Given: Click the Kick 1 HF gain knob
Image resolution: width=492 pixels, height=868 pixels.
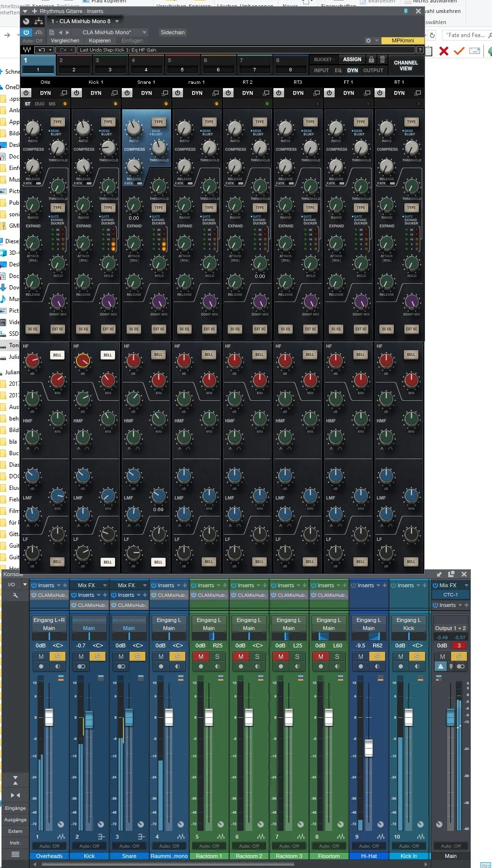Looking at the screenshot, I should tap(83, 360).
